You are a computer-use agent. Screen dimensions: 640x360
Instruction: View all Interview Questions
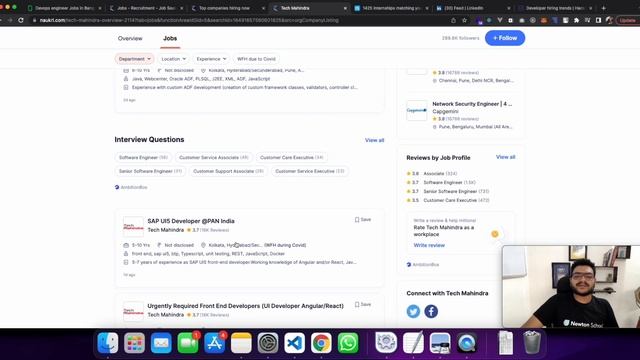click(x=374, y=140)
